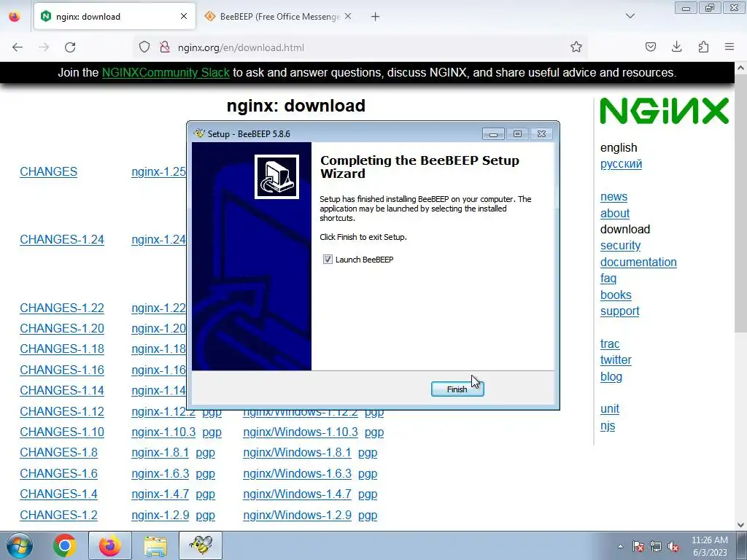Reload the nginx download page
The image size is (747, 560).
coord(70,47)
